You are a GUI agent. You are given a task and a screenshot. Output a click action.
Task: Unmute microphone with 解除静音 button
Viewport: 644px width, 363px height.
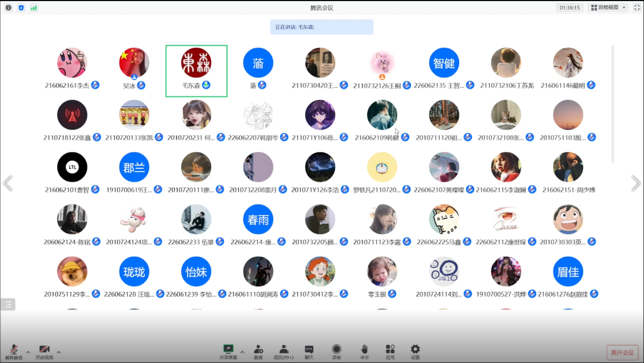click(15, 352)
